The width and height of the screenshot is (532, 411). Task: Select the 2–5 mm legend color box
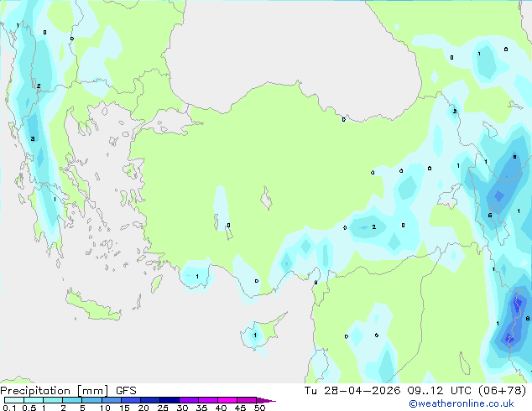pyautogui.click(x=72, y=400)
